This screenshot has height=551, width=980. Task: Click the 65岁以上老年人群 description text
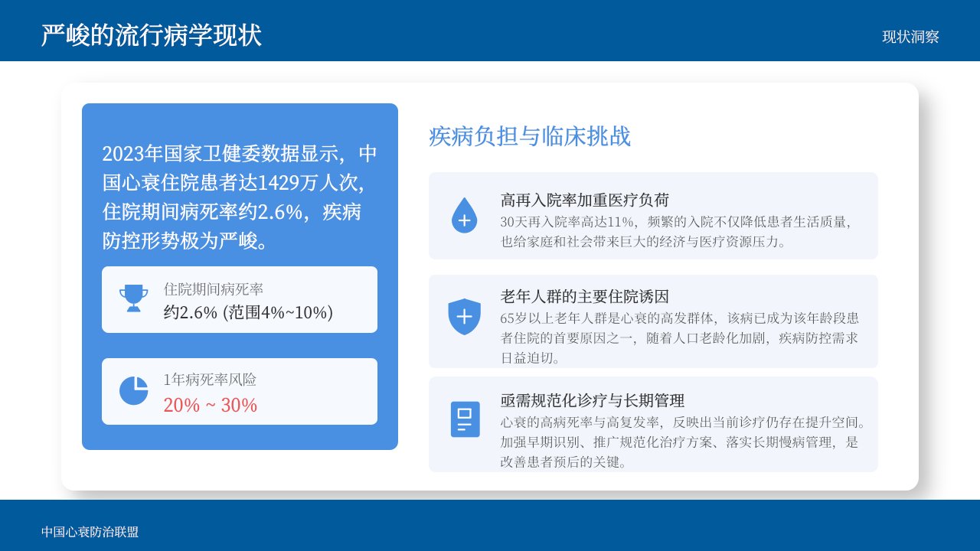tap(680, 337)
